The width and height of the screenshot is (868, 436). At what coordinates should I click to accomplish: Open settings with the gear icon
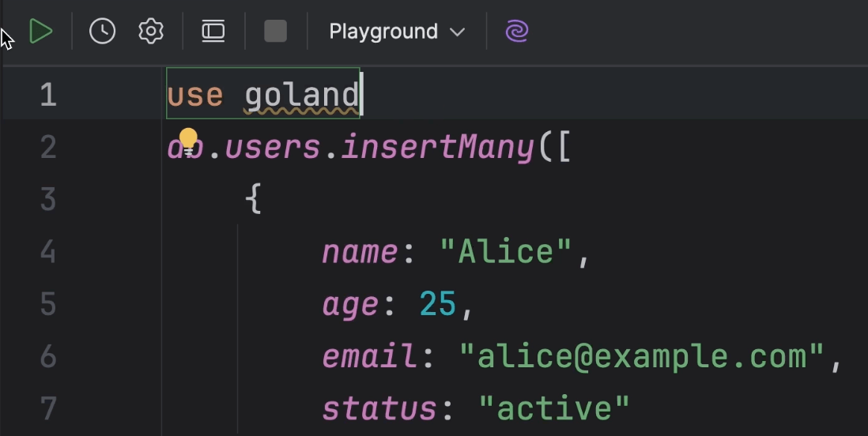[x=150, y=32]
